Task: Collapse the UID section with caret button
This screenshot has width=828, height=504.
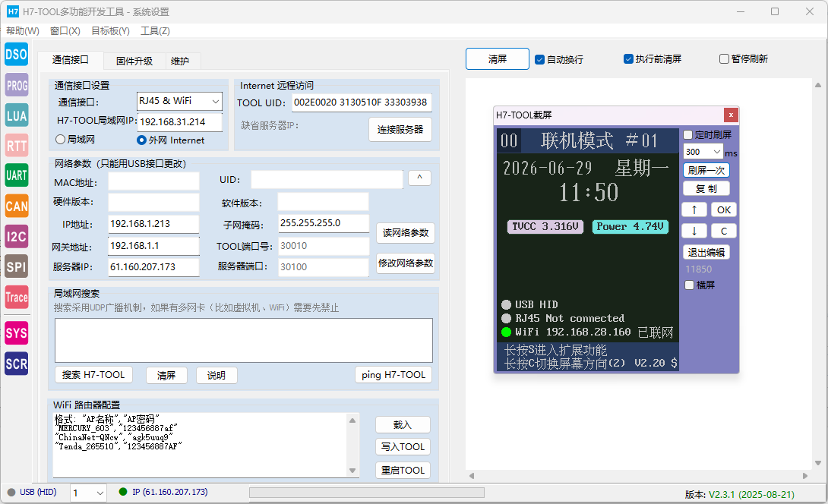Action: pyautogui.click(x=420, y=178)
